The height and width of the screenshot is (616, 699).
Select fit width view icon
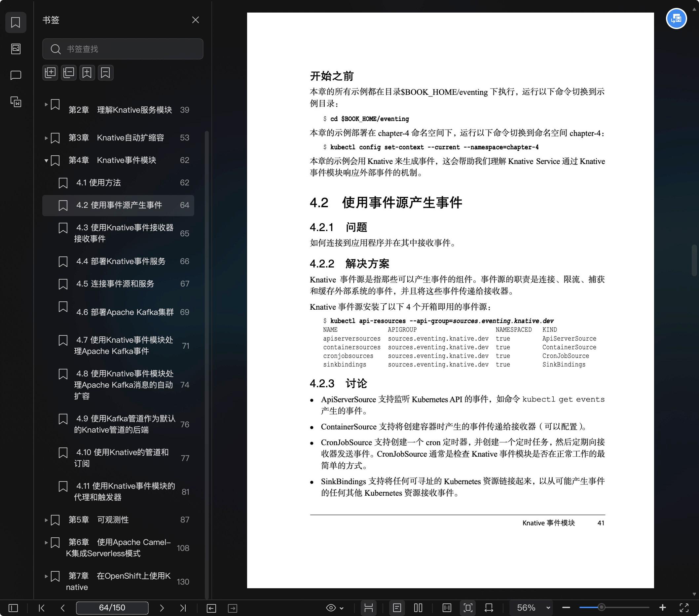489,608
